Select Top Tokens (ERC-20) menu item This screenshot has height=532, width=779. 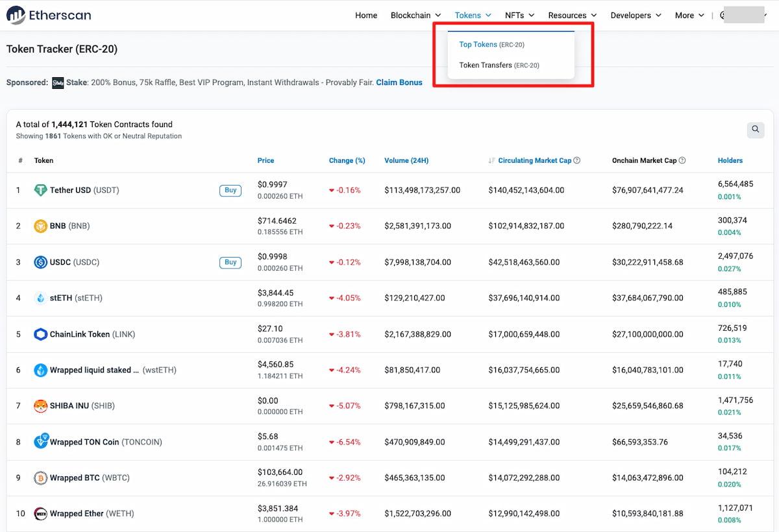(x=491, y=45)
